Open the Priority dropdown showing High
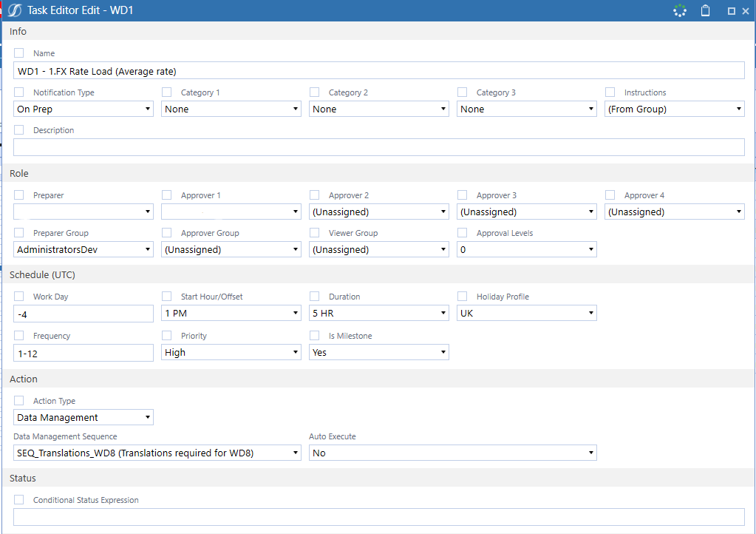Screen dimensions: 756x534 tap(231, 352)
